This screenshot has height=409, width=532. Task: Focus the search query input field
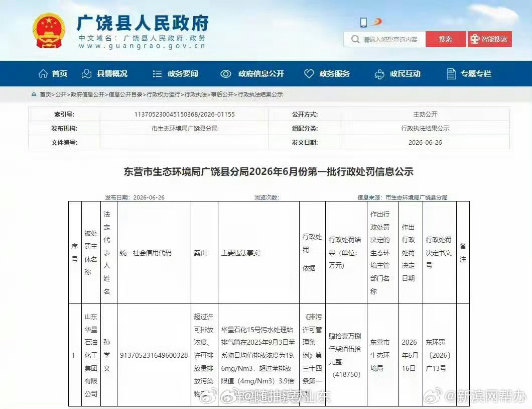click(x=385, y=39)
